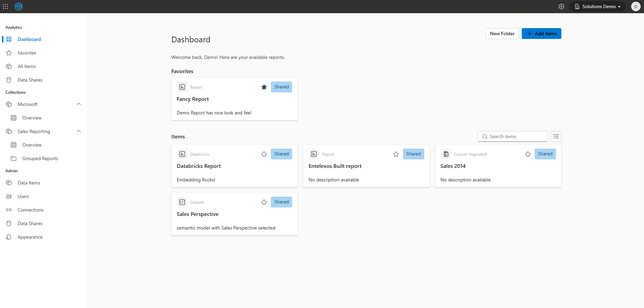644x308 pixels.
Task: Favorite the Databricks Report card
Action: [x=264, y=154]
